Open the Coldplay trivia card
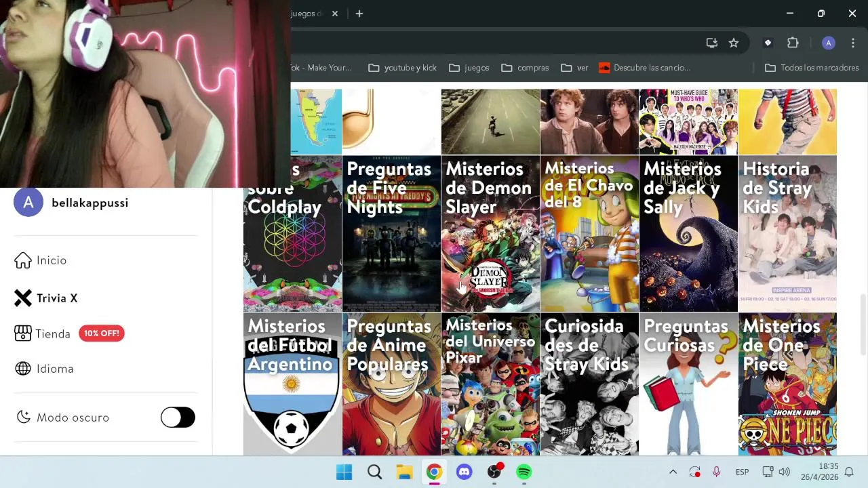This screenshot has height=488, width=868. (292, 234)
